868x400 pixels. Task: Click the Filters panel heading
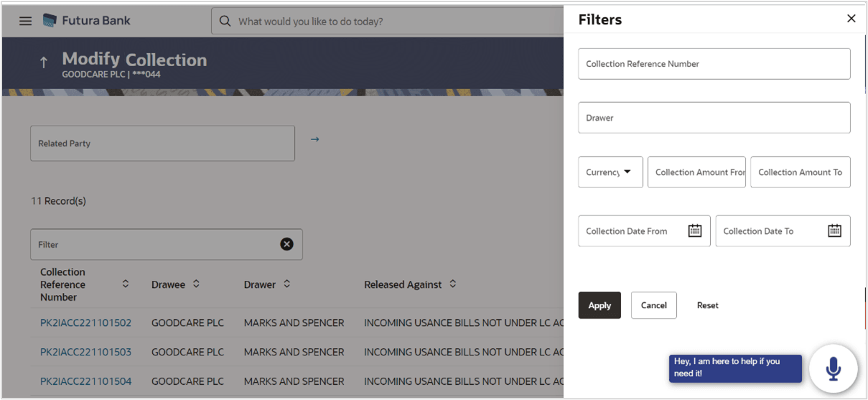(x=600, y=19)
